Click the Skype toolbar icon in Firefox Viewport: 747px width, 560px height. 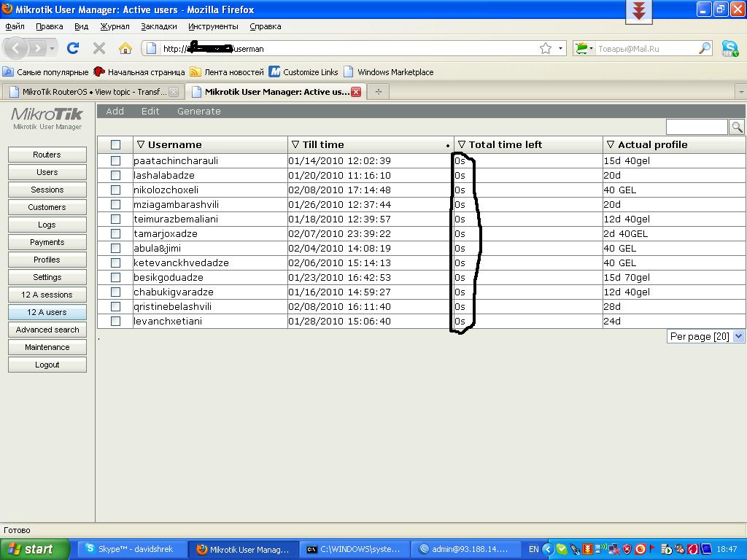point(729,48)
